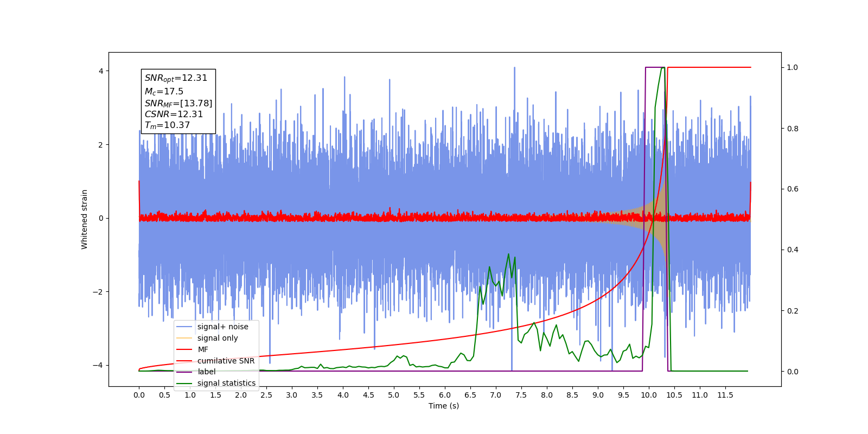Click the Tm=10.37 annotation text
The height and width of the screenshot is (434, 868).
[167, 125]
